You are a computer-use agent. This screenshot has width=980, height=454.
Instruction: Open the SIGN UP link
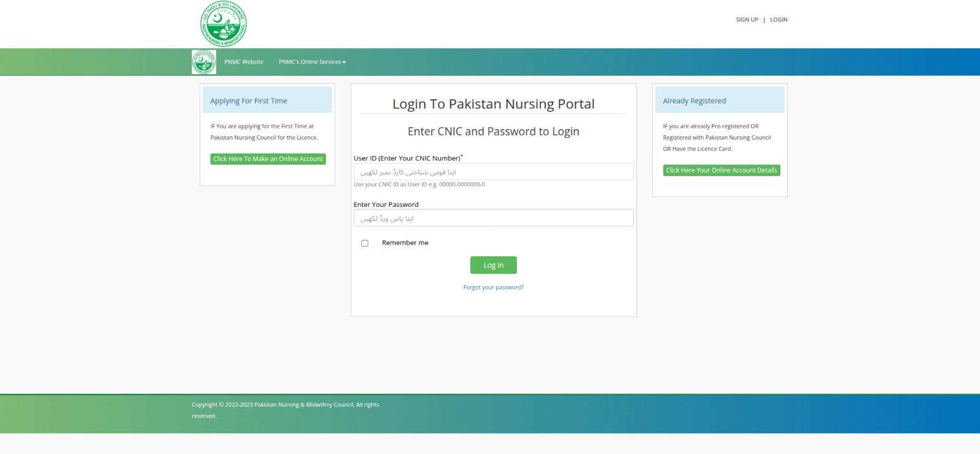tap(747, 20)
